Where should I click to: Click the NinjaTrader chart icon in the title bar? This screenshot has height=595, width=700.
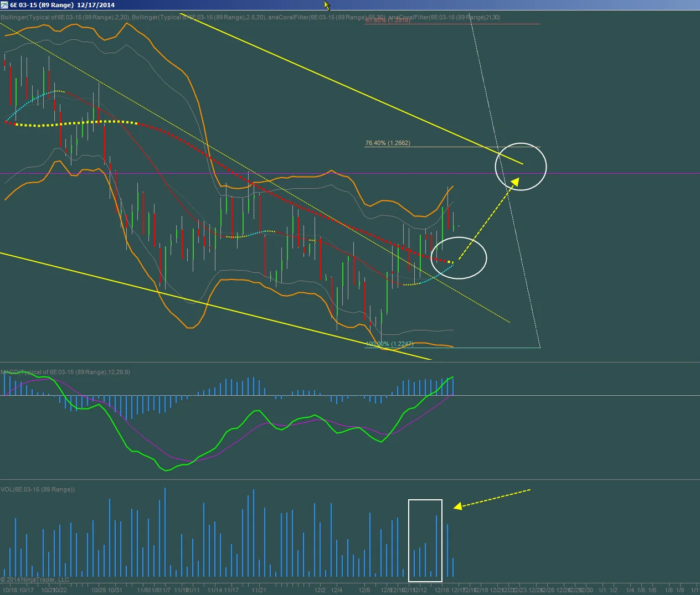pos(5,4)
